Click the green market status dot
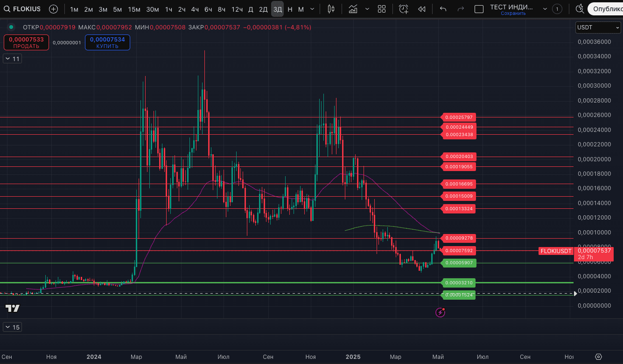The image size is (623, 364). click(11, 27)
